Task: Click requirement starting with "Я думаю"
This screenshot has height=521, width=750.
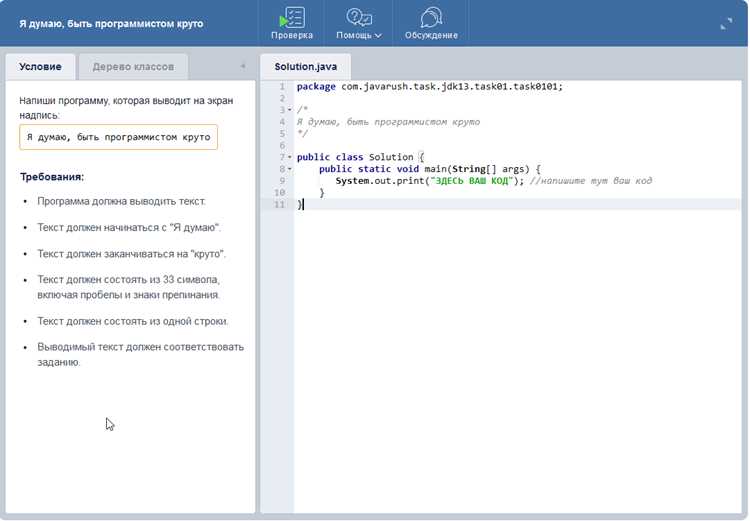Action: point(129,227)
